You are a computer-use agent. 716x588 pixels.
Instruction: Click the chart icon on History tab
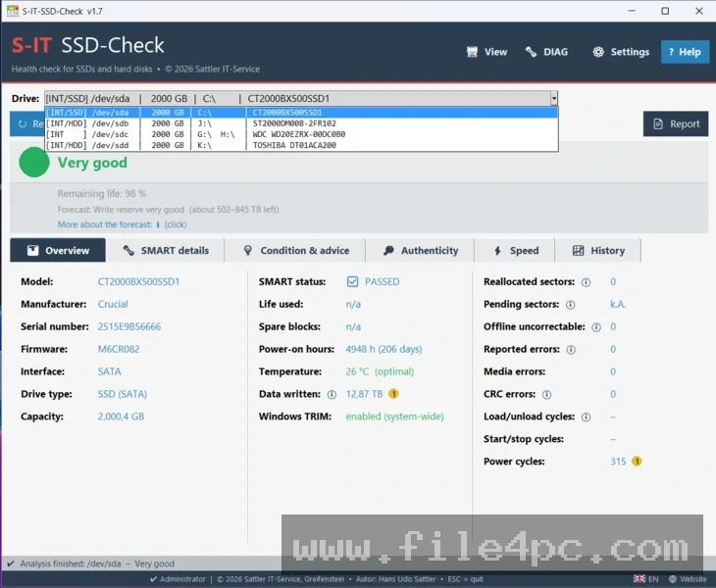[x=578, y=251]
